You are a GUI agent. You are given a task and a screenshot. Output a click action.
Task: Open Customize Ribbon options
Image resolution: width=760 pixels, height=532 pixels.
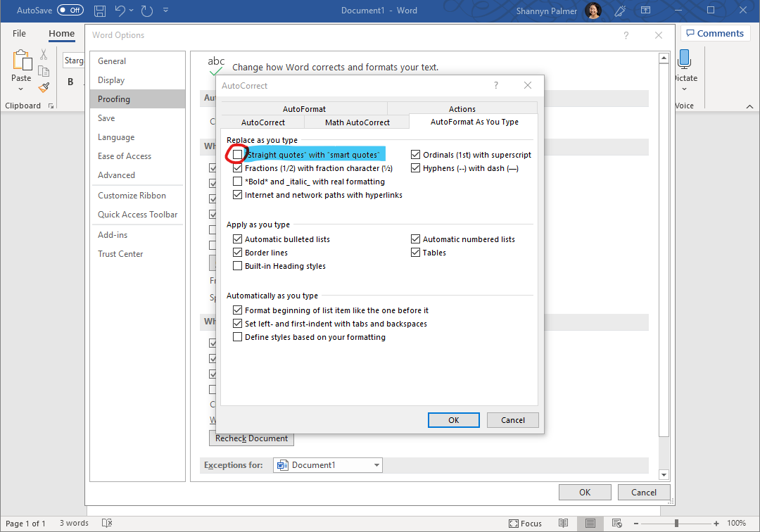[x=138, y=195]
